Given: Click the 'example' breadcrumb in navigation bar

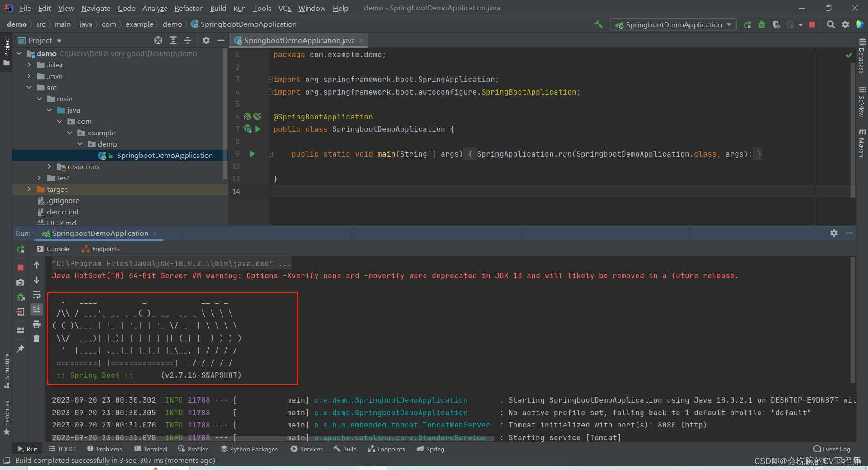Looking at the screenshot, I should click(139, 24).
